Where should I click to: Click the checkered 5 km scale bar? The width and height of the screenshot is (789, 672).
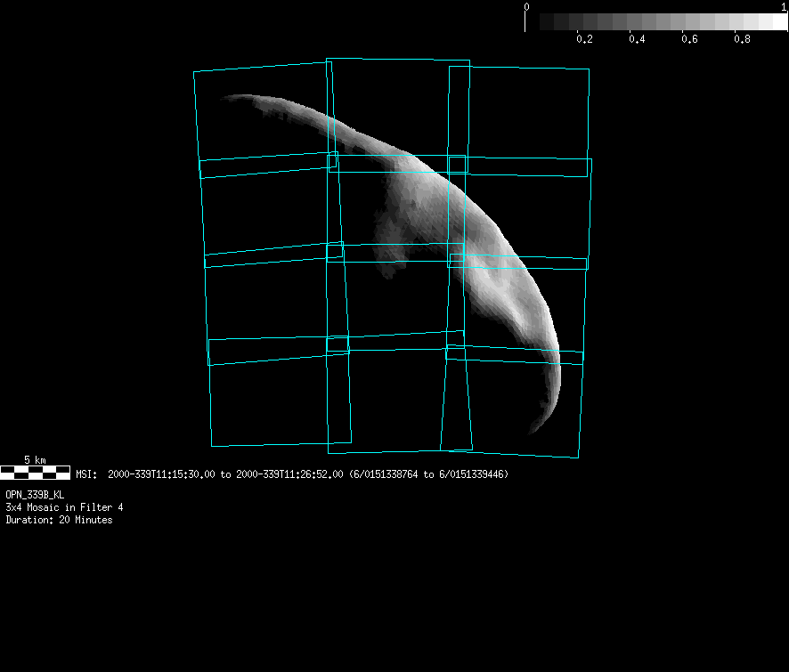coord(35,472)
